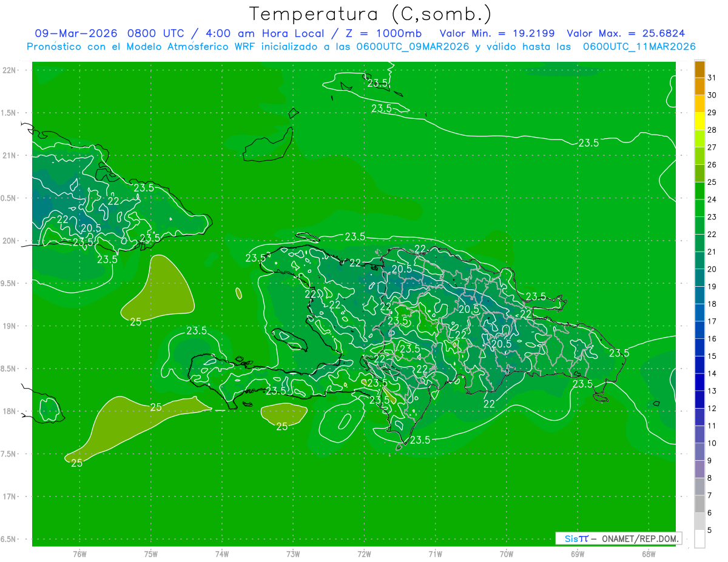
Task: Click the '28' colorbar label
Action: coord(712,130)
